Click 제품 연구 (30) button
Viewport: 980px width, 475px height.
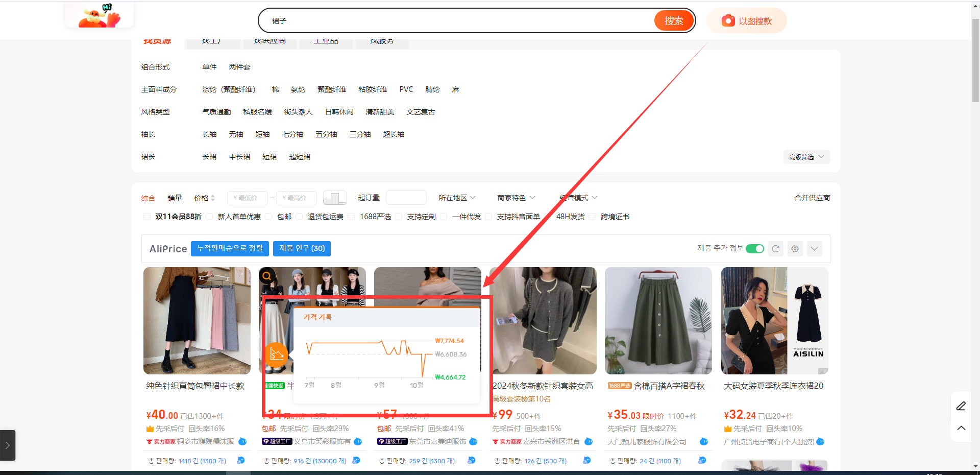[x=302, y=248]
